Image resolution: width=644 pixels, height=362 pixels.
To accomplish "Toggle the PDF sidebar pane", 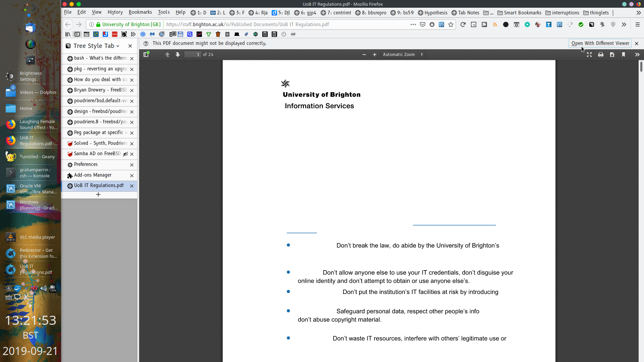I will 146,54.
